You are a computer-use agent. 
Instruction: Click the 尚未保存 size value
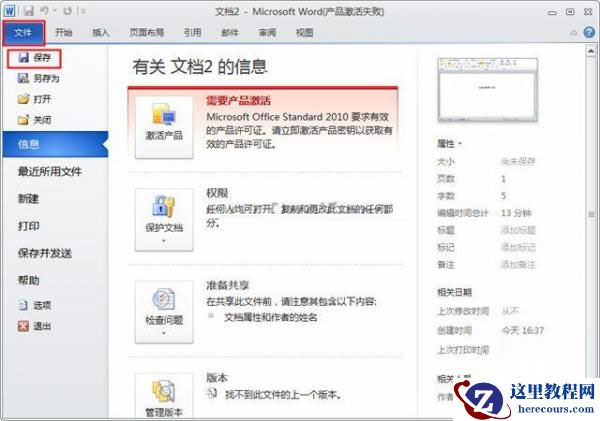518,162
